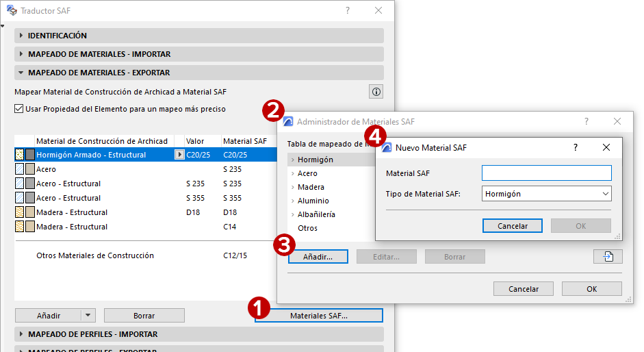
Task: Click help question mark in Nuevo Material SAF dialog
Action: tap(576, 147)
